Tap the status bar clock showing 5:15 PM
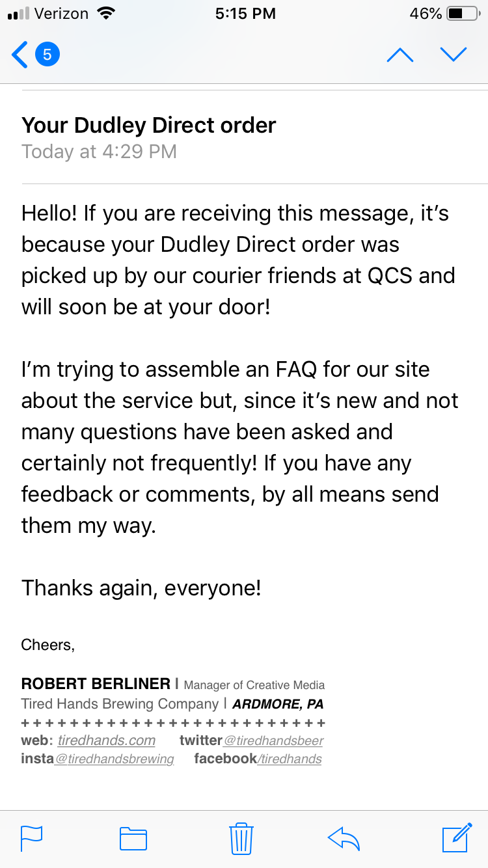The width and height of the screenshot is (488, 868). 245,14
